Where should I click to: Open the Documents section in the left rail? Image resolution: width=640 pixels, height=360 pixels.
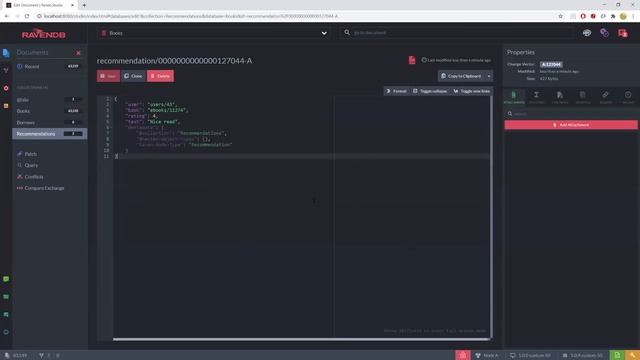[x=6, y=53]
